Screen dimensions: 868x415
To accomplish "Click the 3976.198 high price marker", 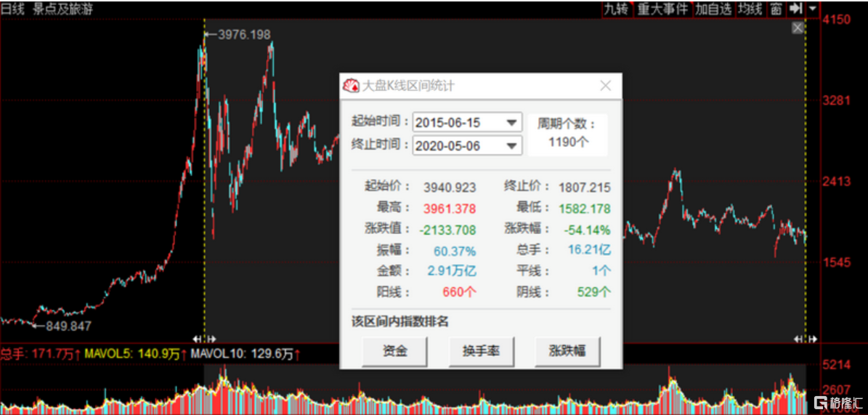I will (x=244, y=35).
